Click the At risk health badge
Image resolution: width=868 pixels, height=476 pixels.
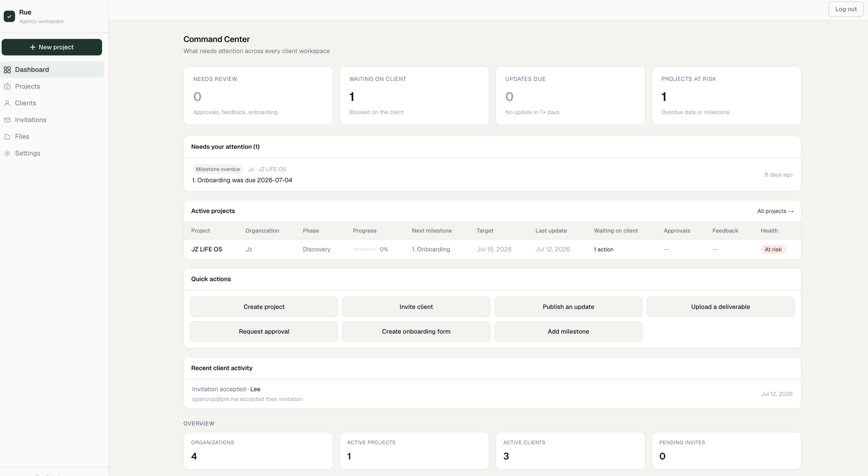[773, 249]
